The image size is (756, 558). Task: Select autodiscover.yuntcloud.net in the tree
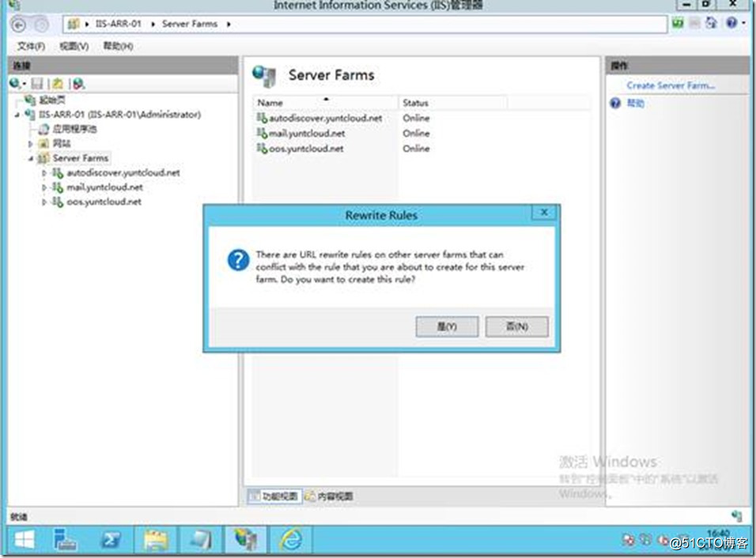point(123,172)
